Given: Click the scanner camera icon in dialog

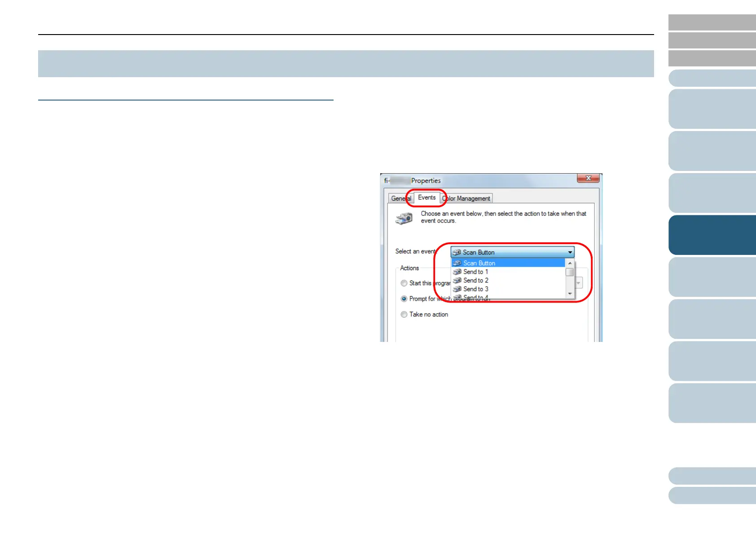Looking at the screenshot, I should [x=404, y=218].
